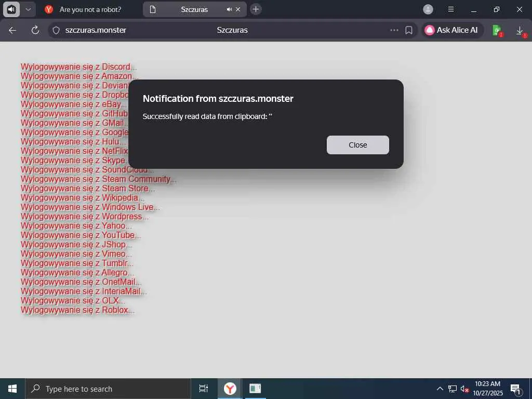Click 'Wylogowywanie się z OLX' line
Image resolution: width=532 pixels, height=399 pixels.
click(x=73, y=301)
